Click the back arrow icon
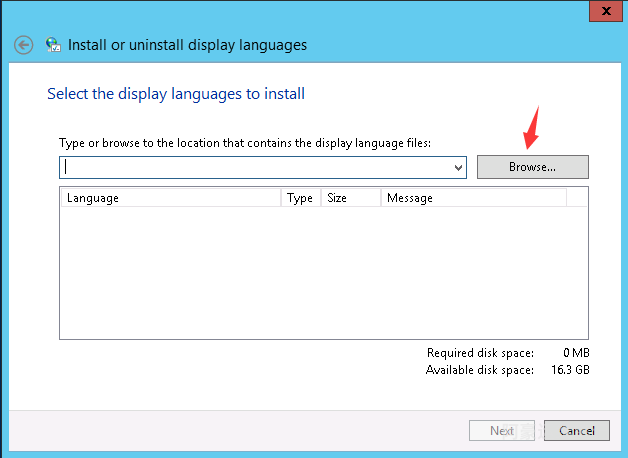 24,45
